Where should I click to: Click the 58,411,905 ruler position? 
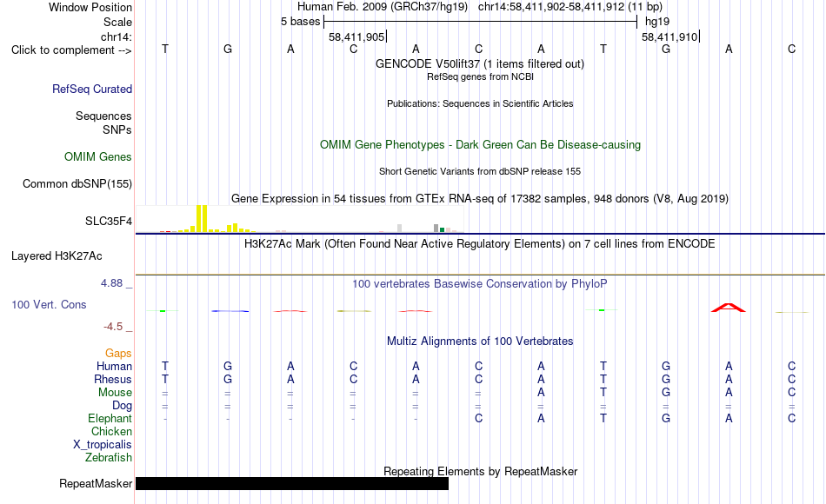point(356,36)
